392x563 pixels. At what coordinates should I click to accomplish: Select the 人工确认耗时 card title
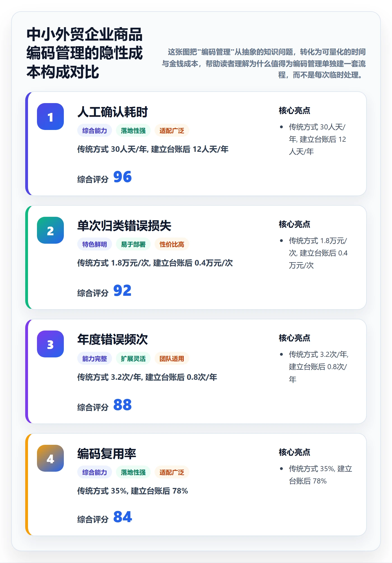(x=113, y=112)
